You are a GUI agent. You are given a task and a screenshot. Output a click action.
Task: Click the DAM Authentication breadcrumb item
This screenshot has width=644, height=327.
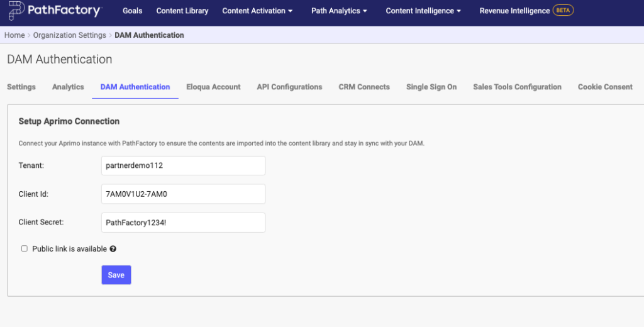[149, 35]
